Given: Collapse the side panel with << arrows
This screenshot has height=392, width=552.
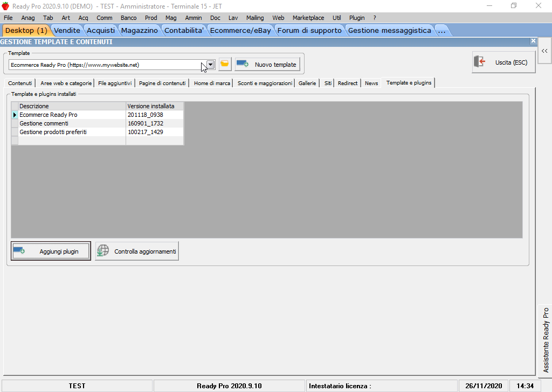Looking at the screenshot, I should 544,51.
